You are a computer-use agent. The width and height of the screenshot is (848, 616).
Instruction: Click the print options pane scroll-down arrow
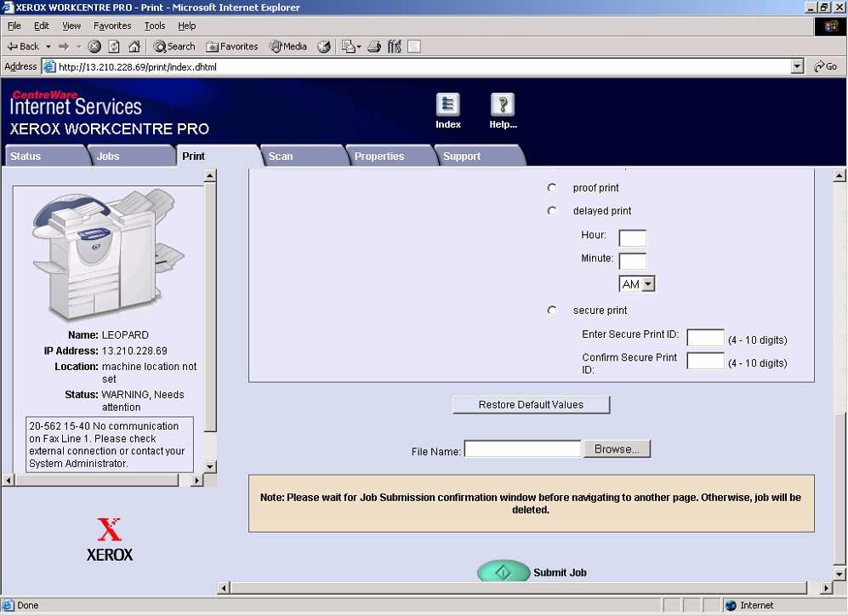click(839, 573)
